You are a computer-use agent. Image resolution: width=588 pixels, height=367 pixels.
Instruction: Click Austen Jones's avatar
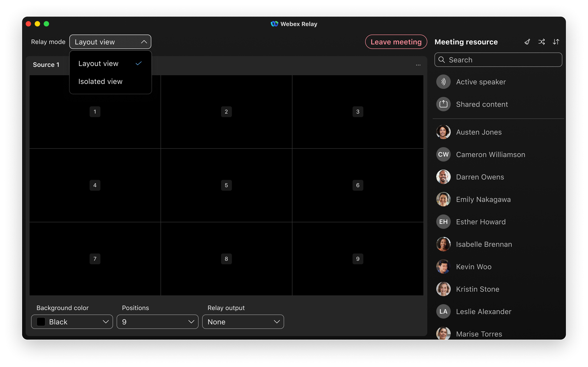[x=443, y=132]
